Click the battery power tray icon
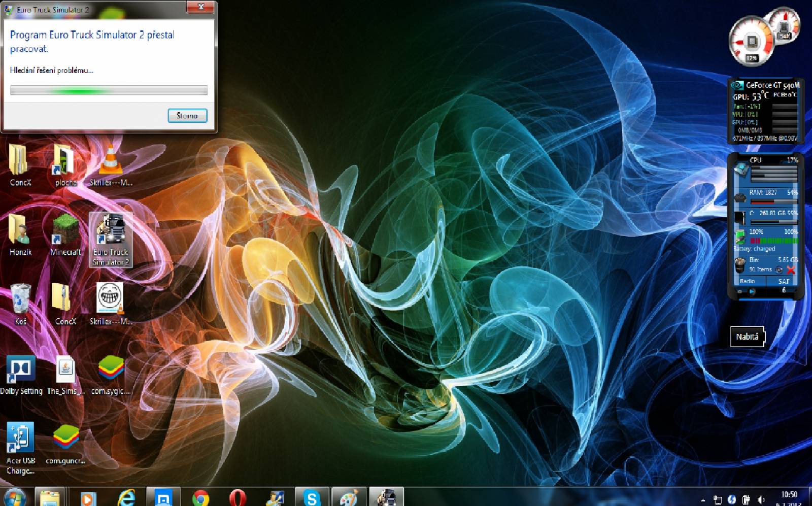Image resolution: width=812 pixels, height=506 pixels. (746, 500)
